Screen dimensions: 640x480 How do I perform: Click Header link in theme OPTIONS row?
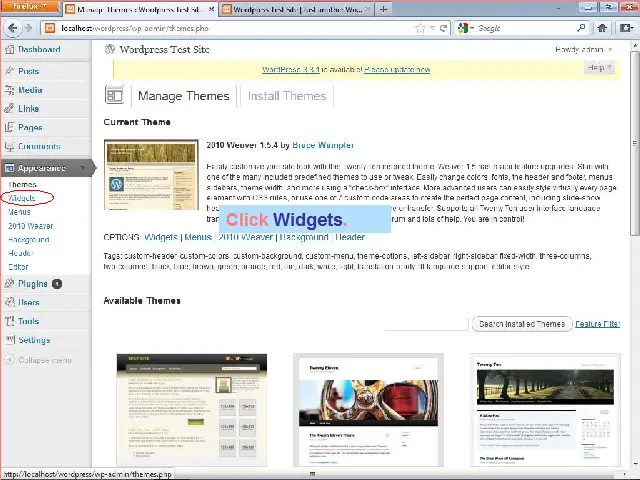[x=350, y=237]
